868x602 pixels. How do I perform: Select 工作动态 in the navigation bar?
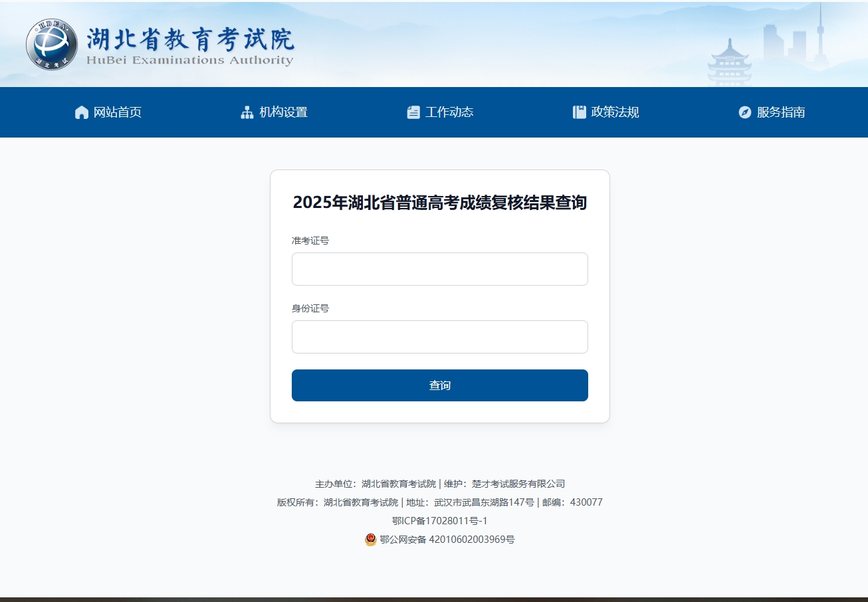(x=449, y=112)
